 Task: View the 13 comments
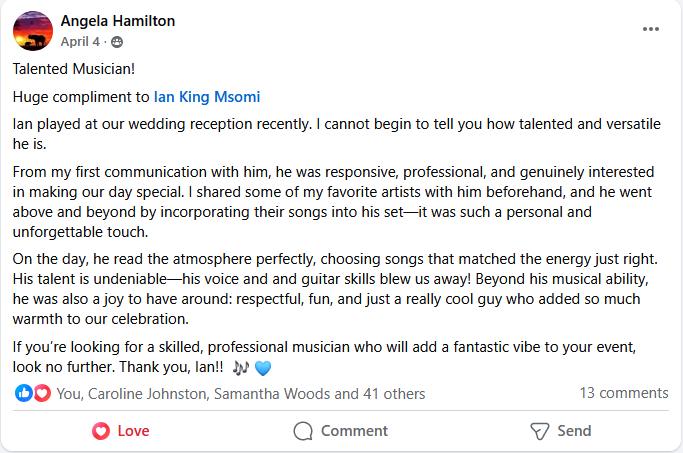point(624,393)
